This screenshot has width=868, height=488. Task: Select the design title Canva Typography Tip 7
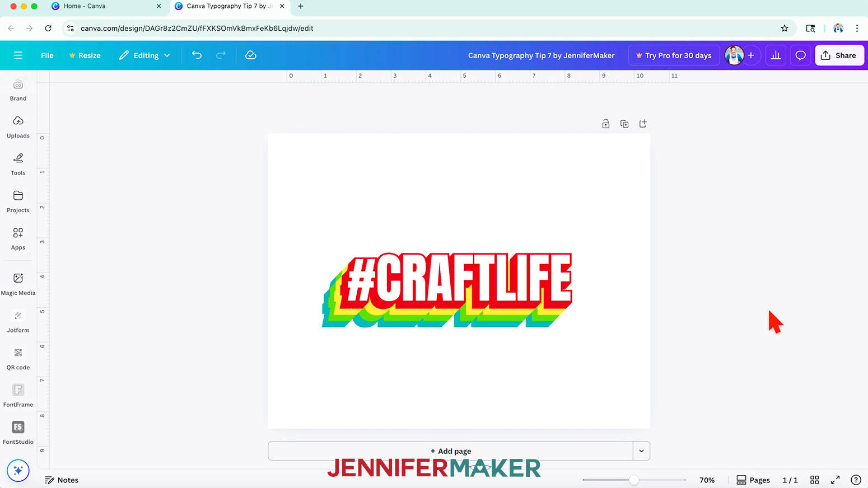(541, 55)
